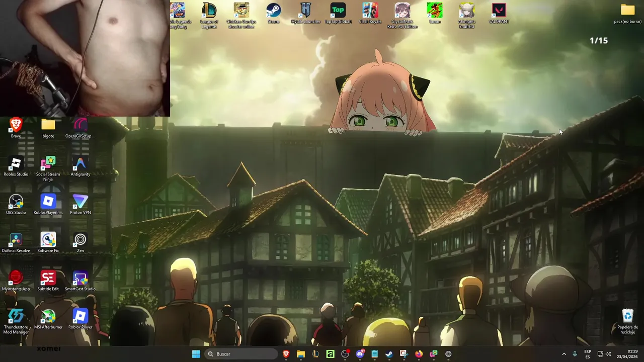Open the Social Stream Ninja shortcut
The image size is (644, 362).
coord(48,168)
